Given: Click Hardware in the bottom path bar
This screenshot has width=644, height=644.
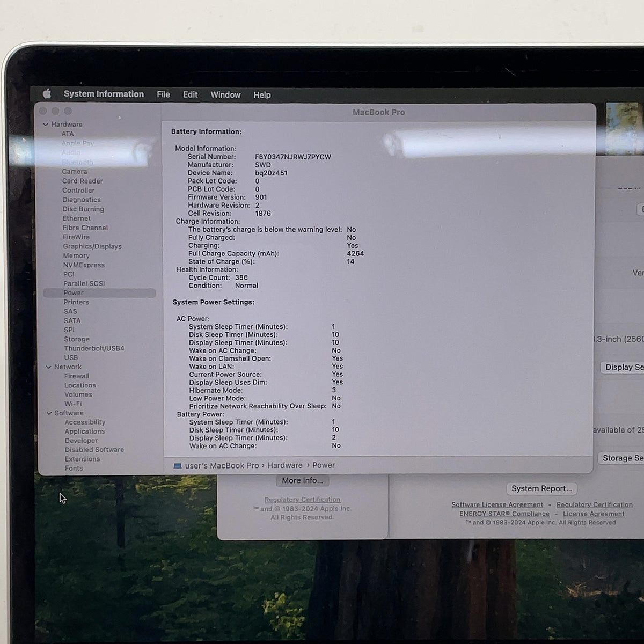Looking at the screenshot, I should (x=285, y=465).
